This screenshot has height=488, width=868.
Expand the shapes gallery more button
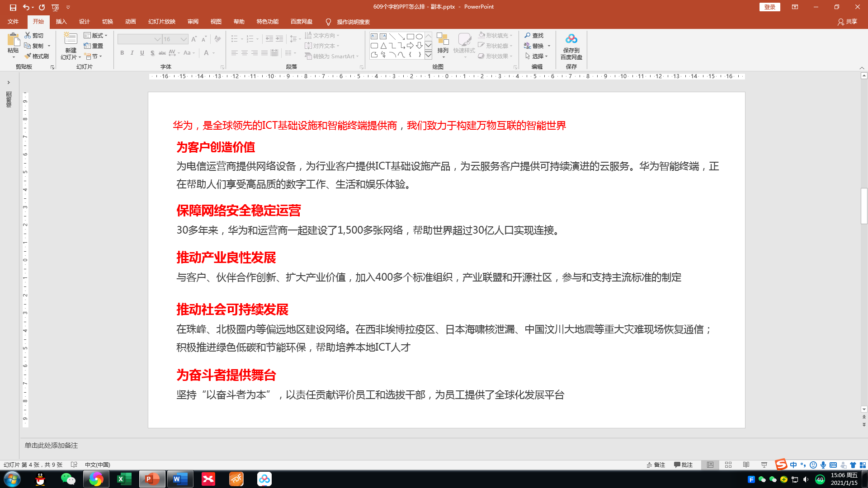428,55
